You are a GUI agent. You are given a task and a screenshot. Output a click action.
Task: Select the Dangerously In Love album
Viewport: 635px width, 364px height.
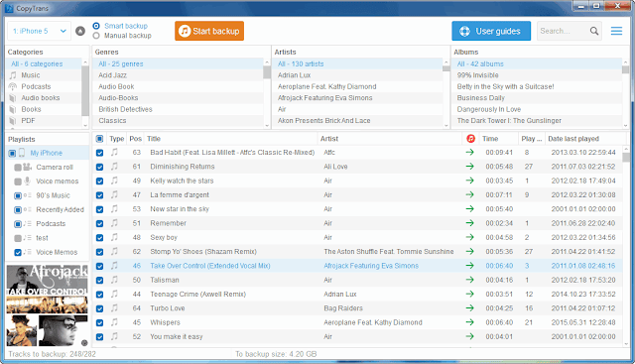(x=538, y=109)
